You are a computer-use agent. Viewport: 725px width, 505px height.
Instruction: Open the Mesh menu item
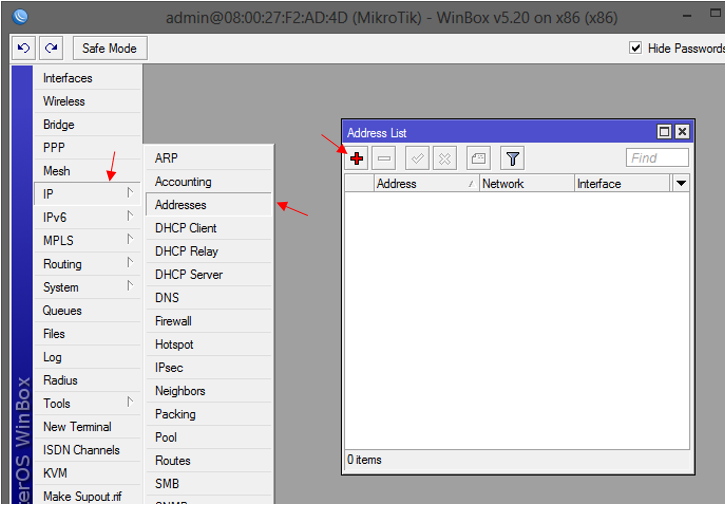[x=87, y=171]
